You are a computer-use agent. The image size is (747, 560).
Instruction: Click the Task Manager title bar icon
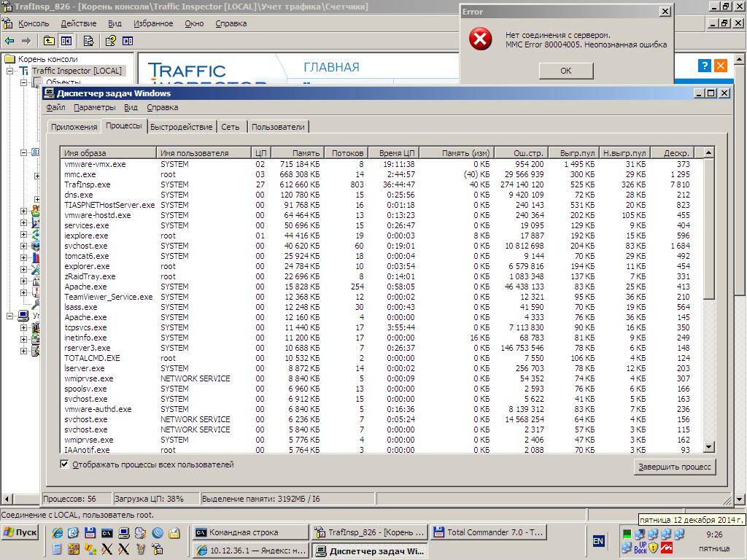point(49,93)
